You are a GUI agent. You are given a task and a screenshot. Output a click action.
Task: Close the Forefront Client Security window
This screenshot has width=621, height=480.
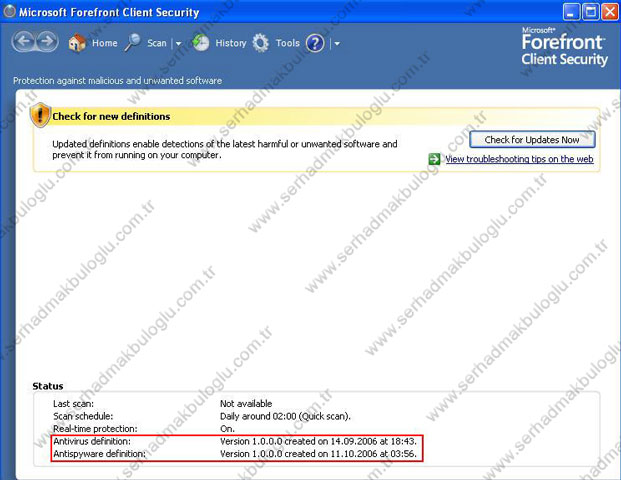pyautogui.click(x=610, y=12)
